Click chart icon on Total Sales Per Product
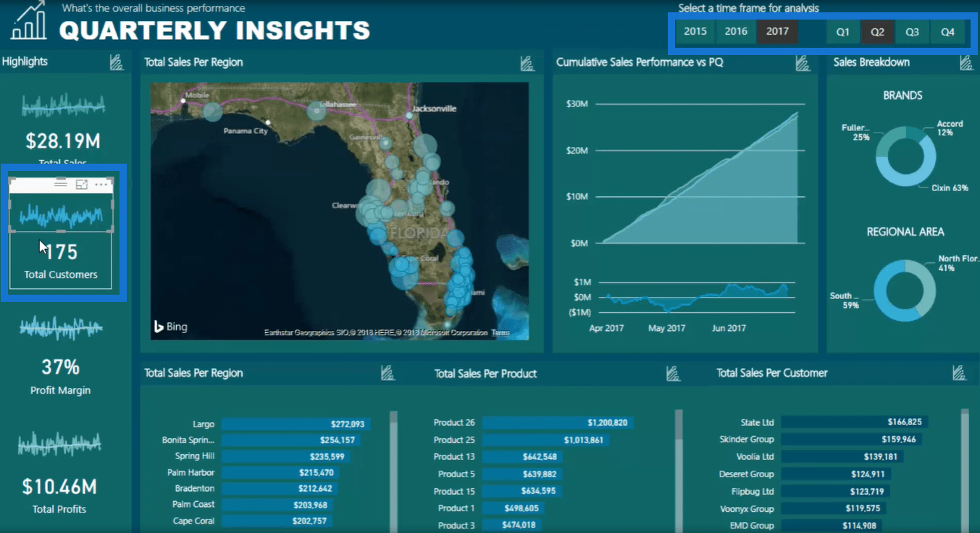This screenshot has height=533, width=980. click(673, 373)
